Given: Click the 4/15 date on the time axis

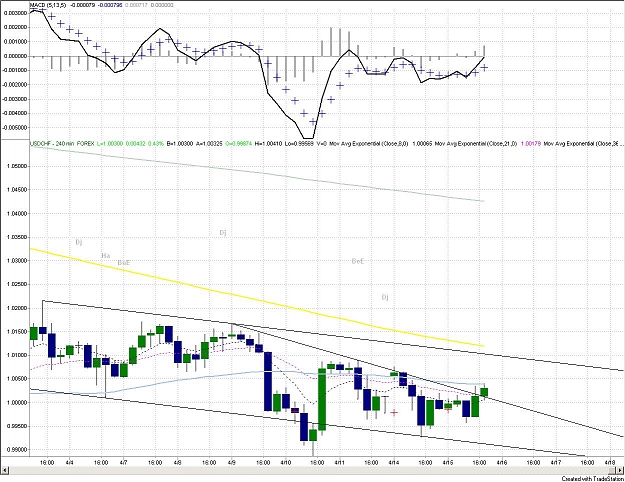Looking at the screenshot, I should [448, 462].
